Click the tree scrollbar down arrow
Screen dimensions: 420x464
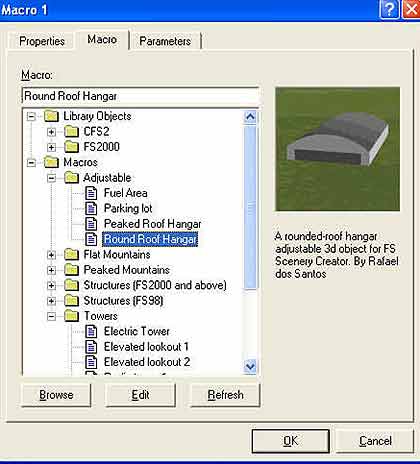tap(250, 366)
